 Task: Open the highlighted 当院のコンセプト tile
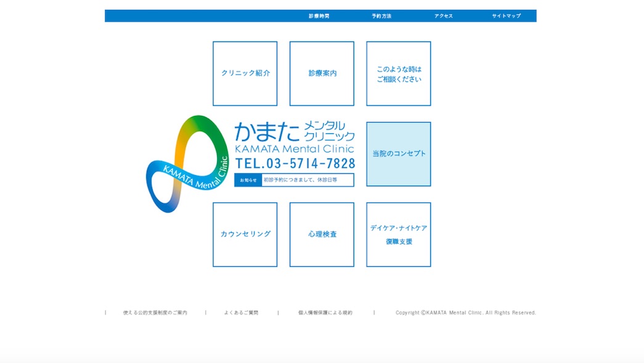(399, 154)
